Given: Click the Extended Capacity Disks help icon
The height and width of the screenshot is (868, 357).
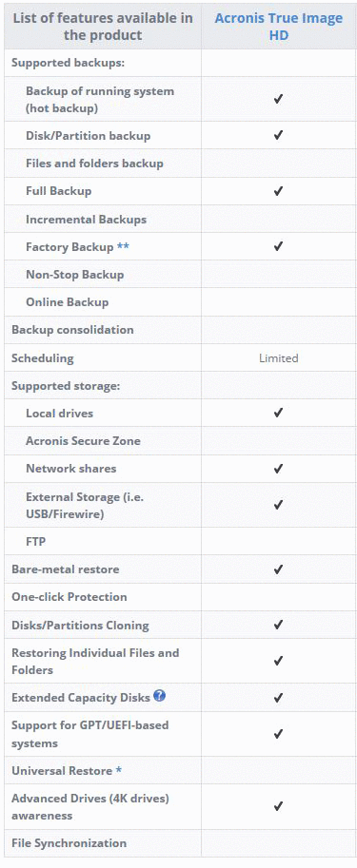Looking at the screenshot, I should pyautogui.click(x=160, y=696).
